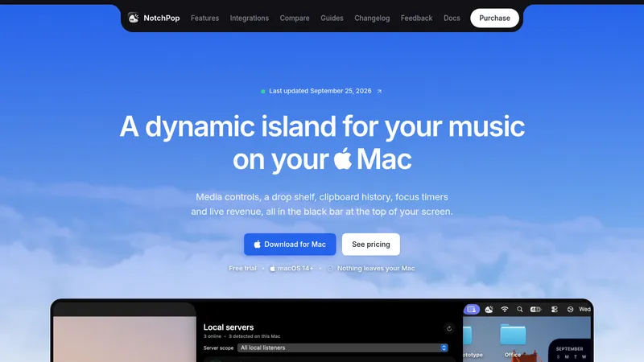Viewport: 644px width, 362px height.
Task: Click the Wi-Fi menu bar icon
Action: (x=505, y=310)
